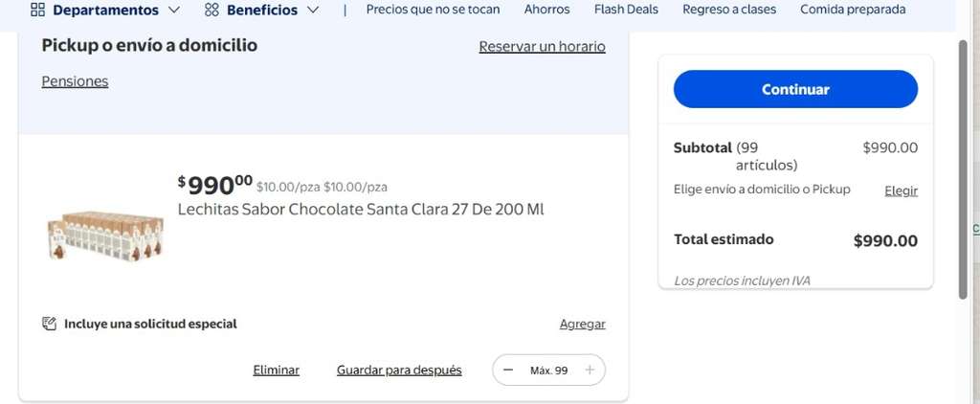Expand the Departamentos dropdown chevron
Image resolution: width=980 pixels, height=404 pixels.
click(x=174, y=10)
